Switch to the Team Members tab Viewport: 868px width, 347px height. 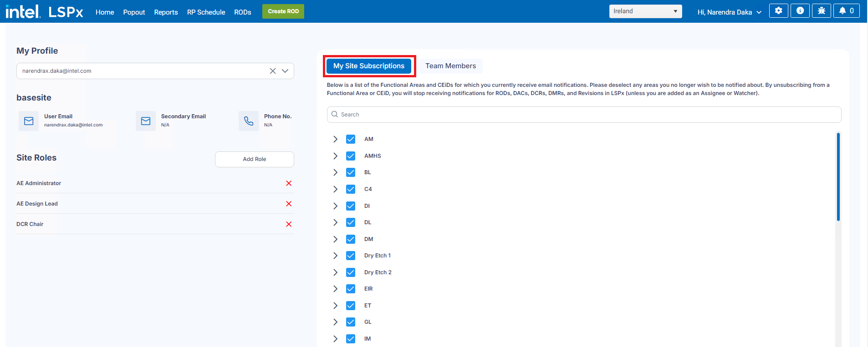click(x=450, y=66)
